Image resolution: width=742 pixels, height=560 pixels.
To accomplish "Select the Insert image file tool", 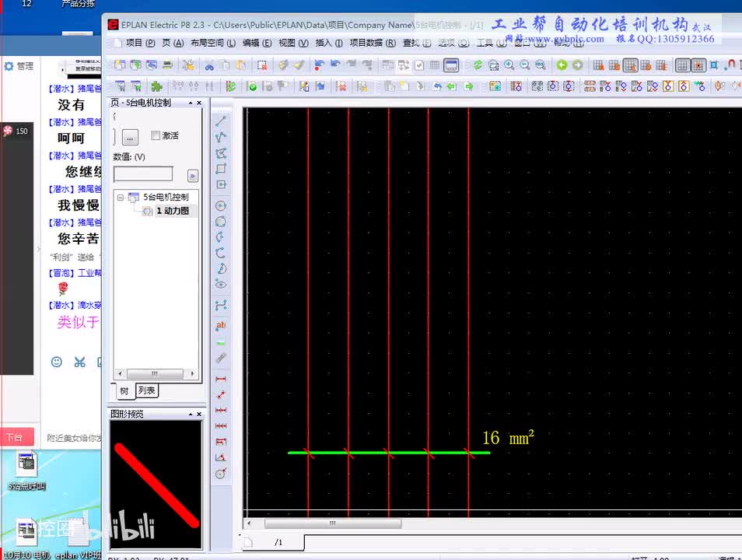I will pos(221,341).
